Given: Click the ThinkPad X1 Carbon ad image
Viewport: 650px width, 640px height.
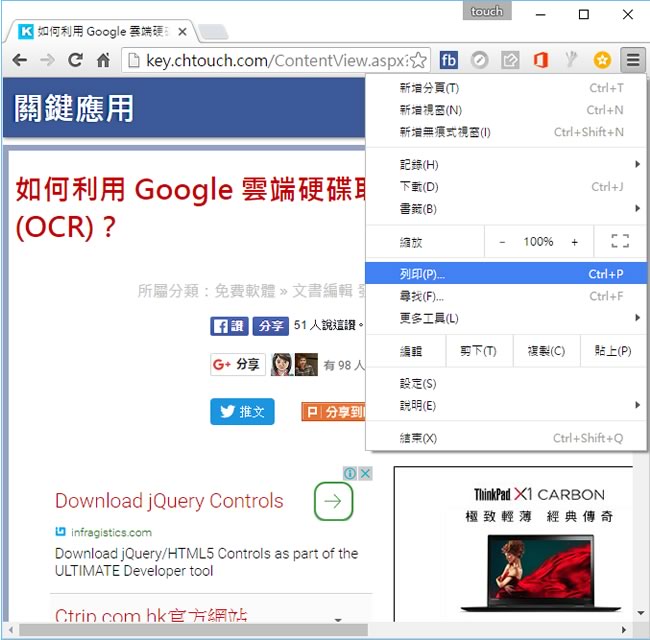Looking at the screenshot, I should [x=513, y=543].
